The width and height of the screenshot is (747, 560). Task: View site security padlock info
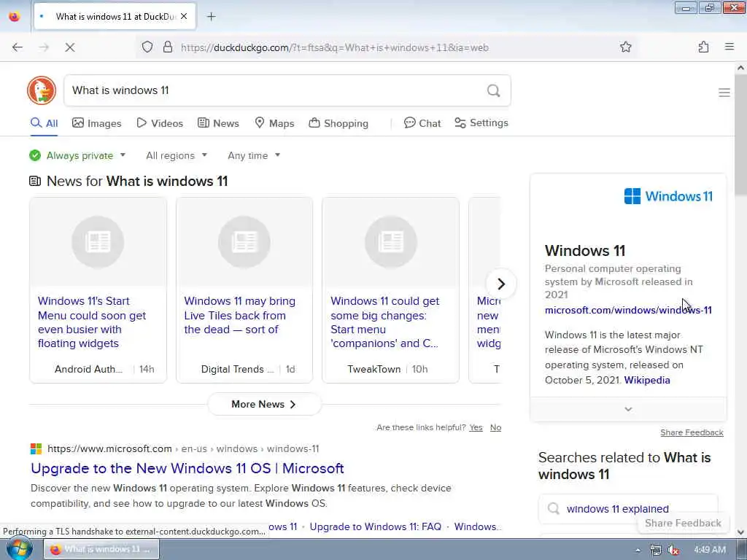pyautogui.click(x=168, y=47)
